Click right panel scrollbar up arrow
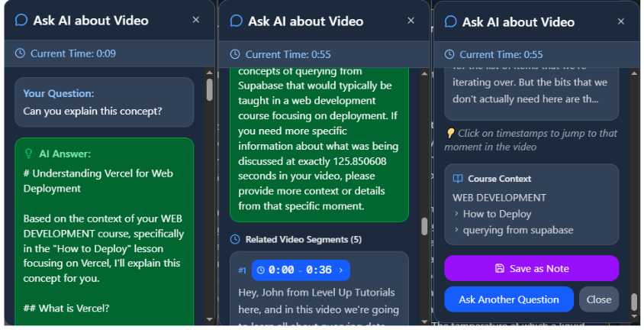Image resolution: width=644 pixels, height=330 pixels. 634,73
